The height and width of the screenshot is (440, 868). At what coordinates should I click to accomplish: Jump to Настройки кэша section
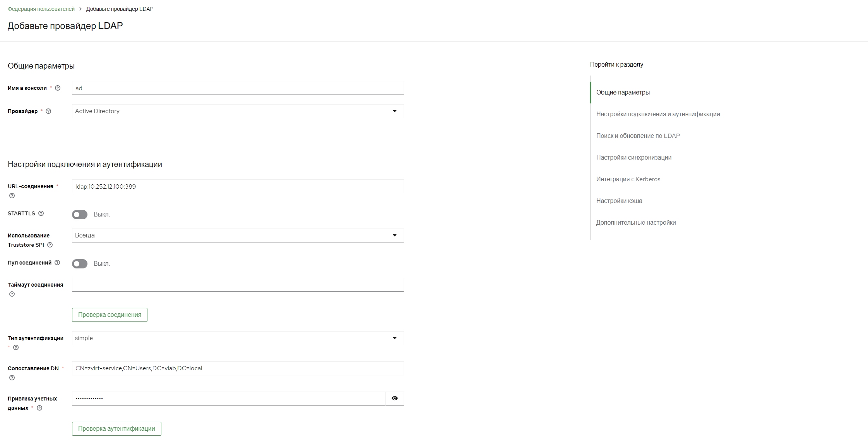point(619,201)
